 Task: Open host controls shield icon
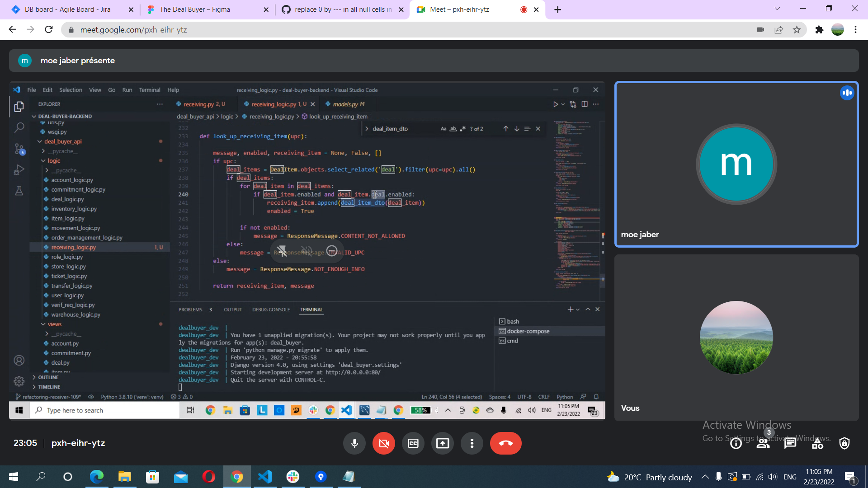(x=844, y=443)
